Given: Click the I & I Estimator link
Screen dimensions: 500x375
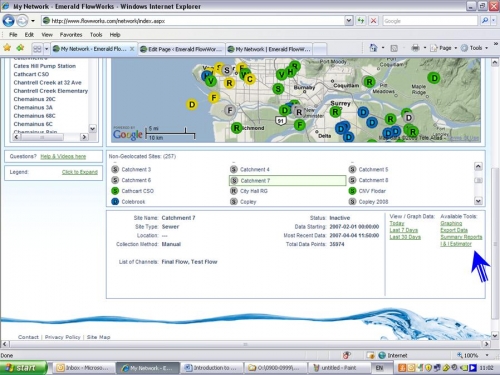Looking at the screenshot, I should coord(456,244).
